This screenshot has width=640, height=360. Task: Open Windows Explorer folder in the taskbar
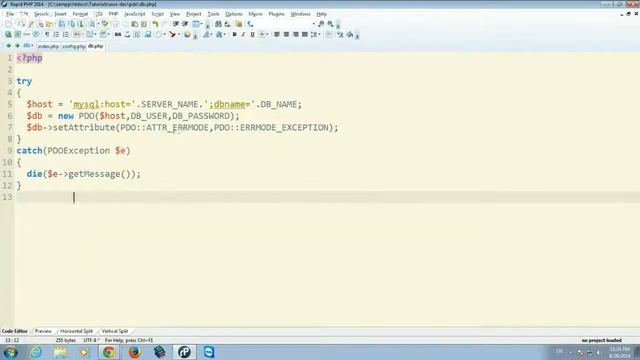(60, 352)
